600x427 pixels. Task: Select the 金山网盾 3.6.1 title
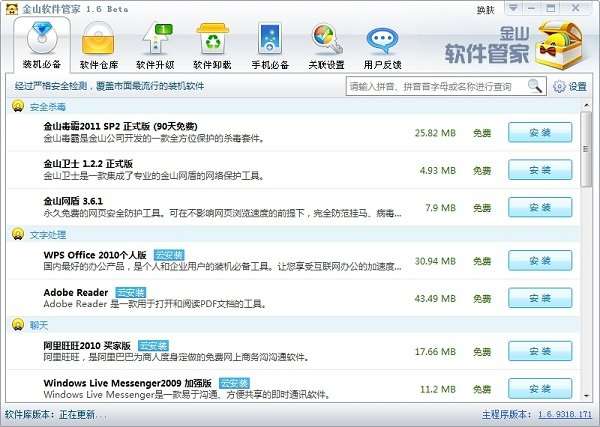[73, 201]
